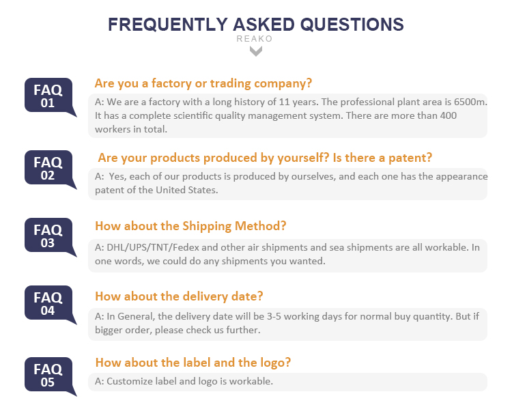Click the answer about 11 years factory history
This screenshot has height=420, width=512.
(x=287, y=115)
